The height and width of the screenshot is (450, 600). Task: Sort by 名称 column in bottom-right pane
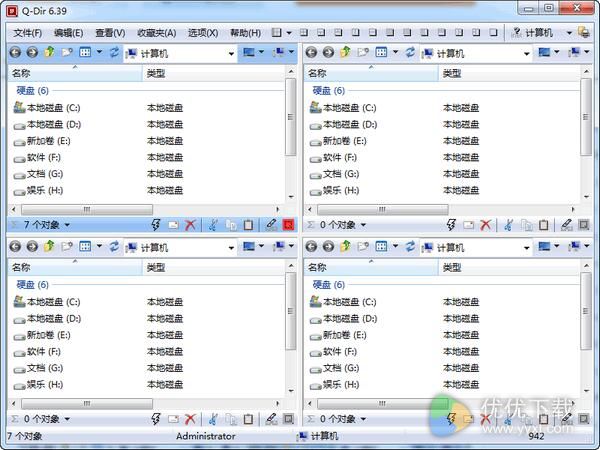pos(371,267)
